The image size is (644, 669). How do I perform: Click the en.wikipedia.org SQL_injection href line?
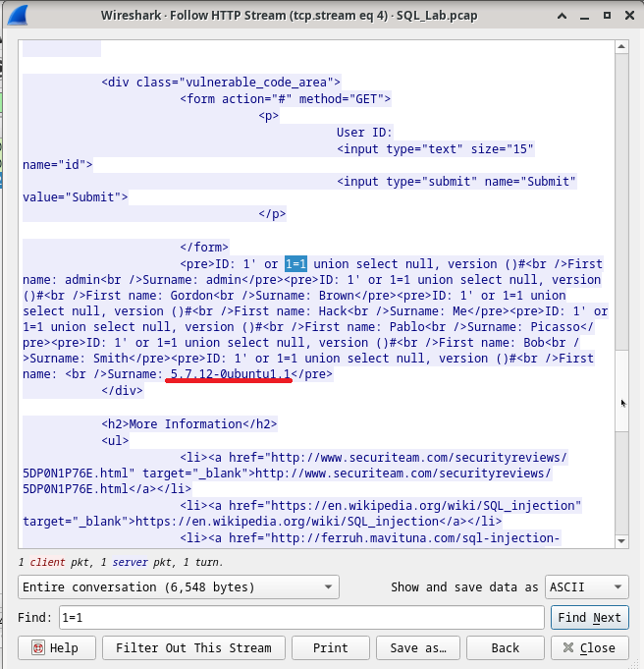click(381, 506)
